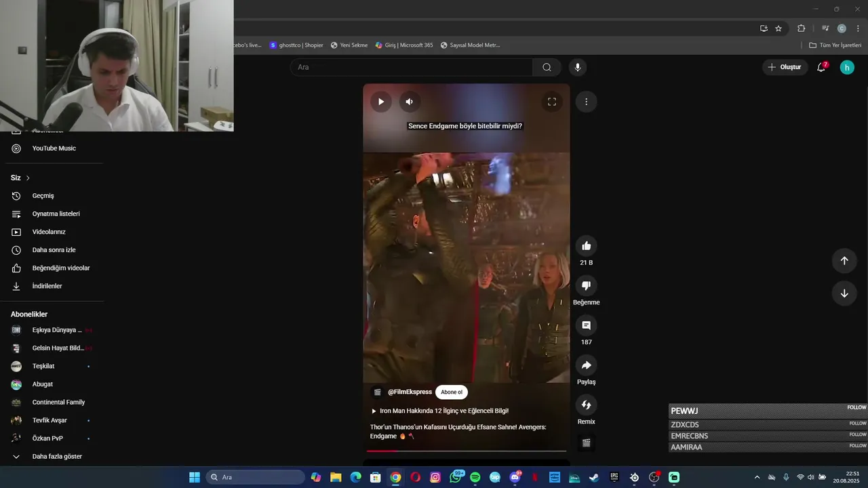
Task: Open Chrome media controls icon
Action: [x=825, y=28]
